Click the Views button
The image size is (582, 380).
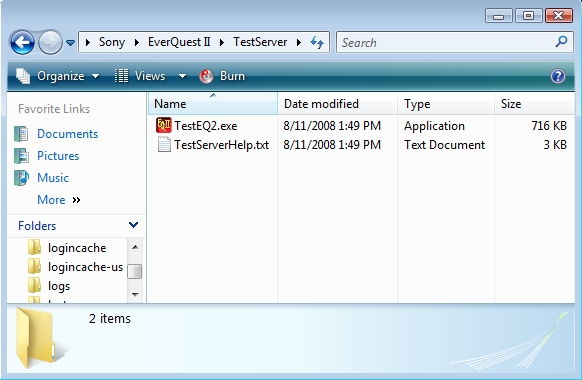point(140,76)
